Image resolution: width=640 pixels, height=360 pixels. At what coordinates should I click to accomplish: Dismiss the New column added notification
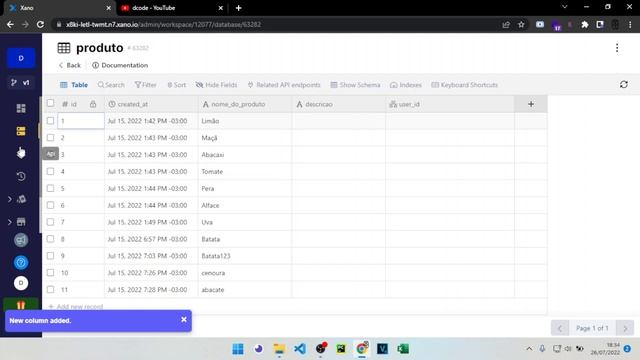tap(184, 320)
